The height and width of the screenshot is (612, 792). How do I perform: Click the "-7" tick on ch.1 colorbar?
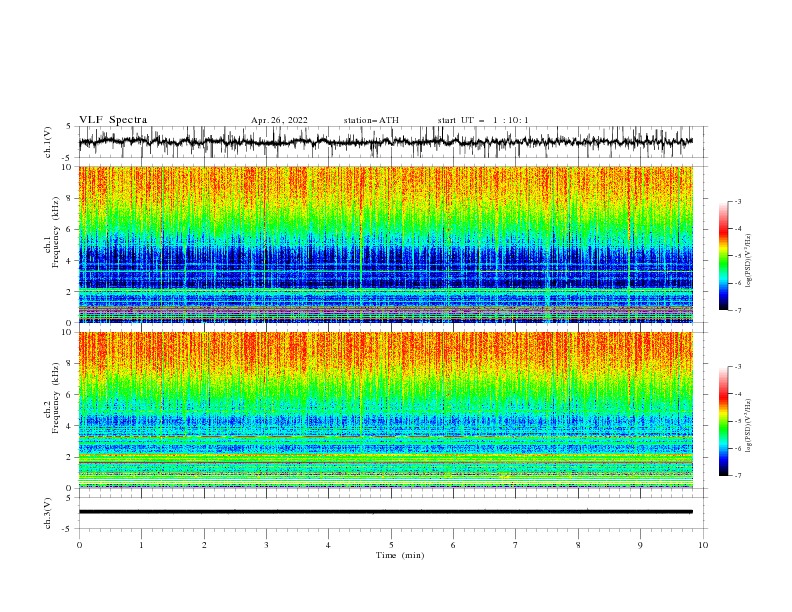click(x=737, y=310)
